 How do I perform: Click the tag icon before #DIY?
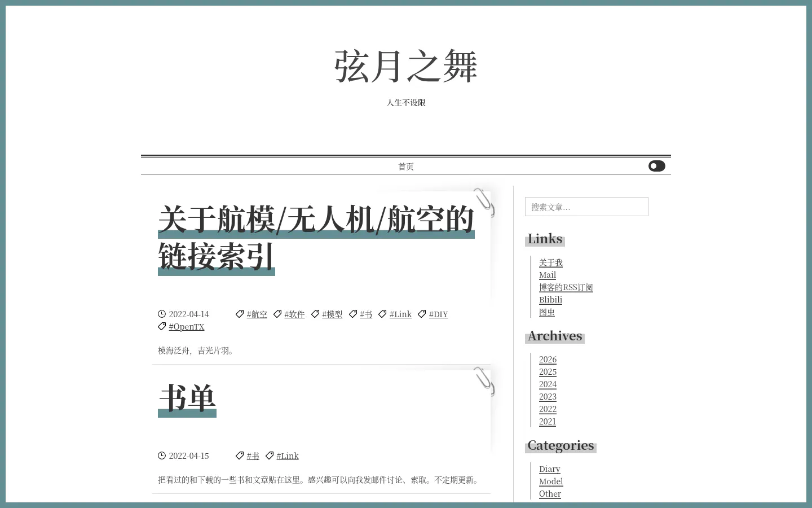point(422,314)
